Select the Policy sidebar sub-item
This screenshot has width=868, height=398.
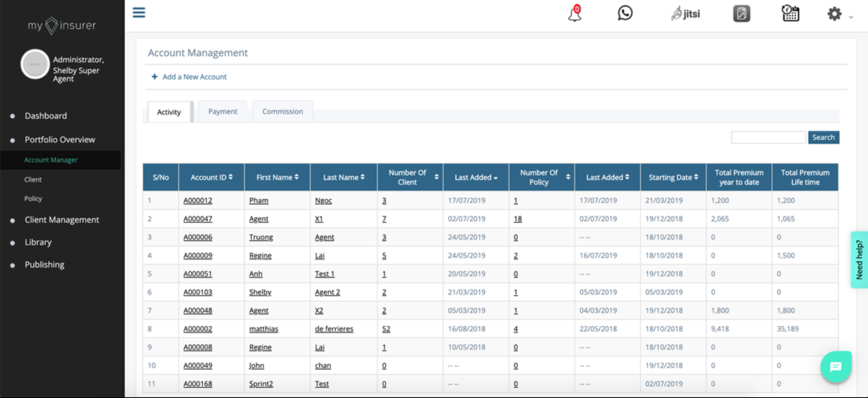tap(33, 198)
